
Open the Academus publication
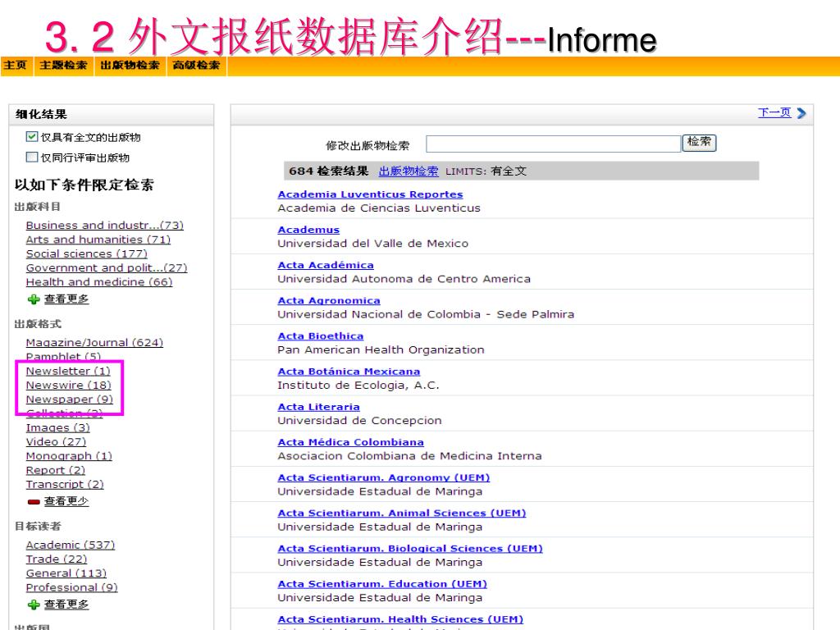tap(308, 230)
